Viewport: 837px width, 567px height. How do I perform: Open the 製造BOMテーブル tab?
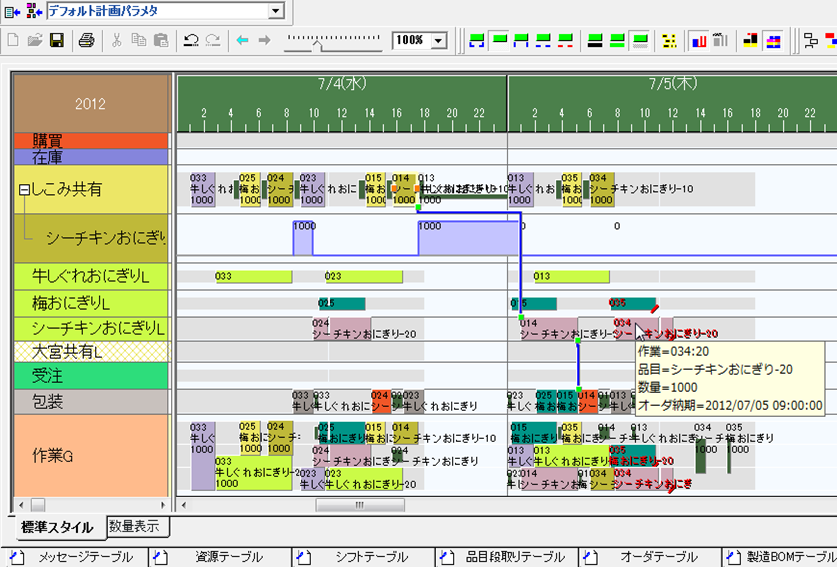(780, 557)
